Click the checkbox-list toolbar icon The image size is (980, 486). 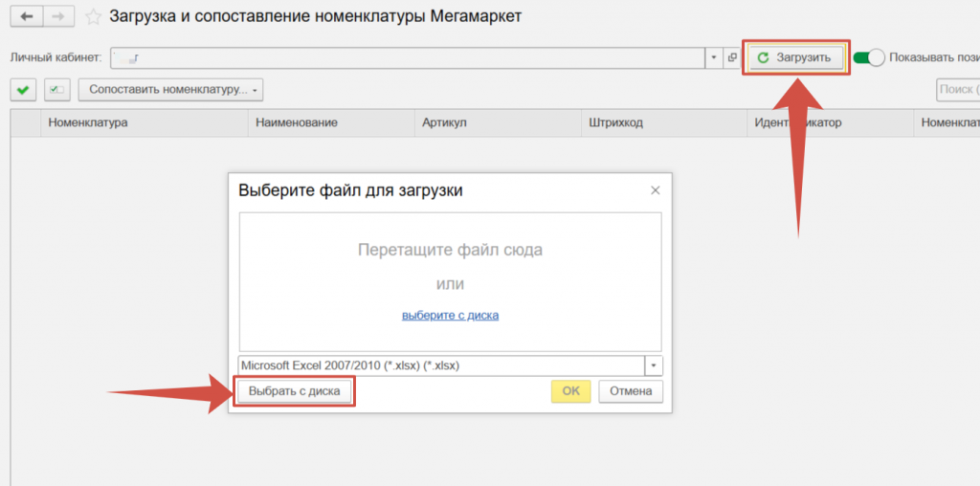tap(57, 90)
